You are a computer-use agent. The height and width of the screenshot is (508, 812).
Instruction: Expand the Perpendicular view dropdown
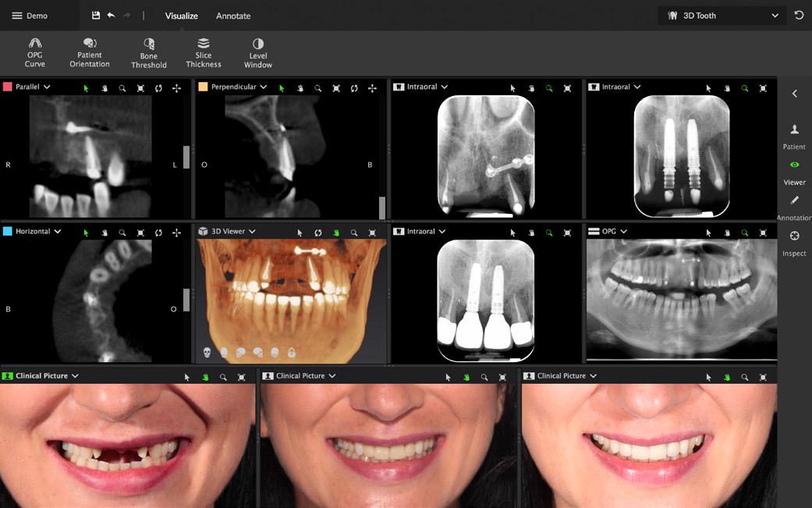point(263,87)
